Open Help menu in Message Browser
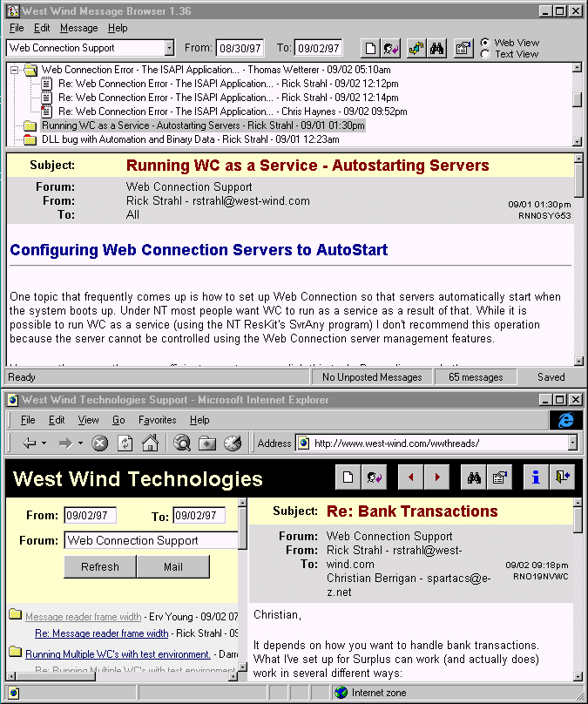588x704 pixels. pos(118,28)
